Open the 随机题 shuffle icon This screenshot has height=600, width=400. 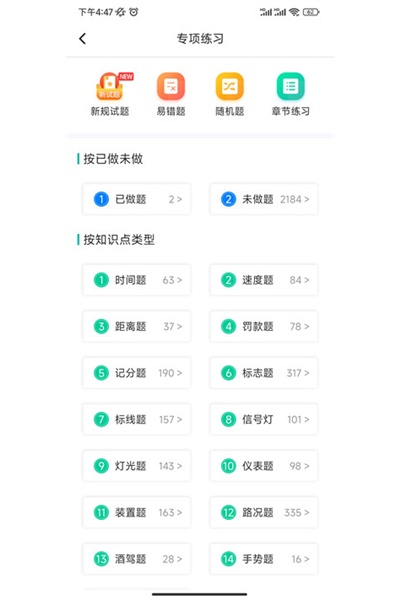point(230,86)
